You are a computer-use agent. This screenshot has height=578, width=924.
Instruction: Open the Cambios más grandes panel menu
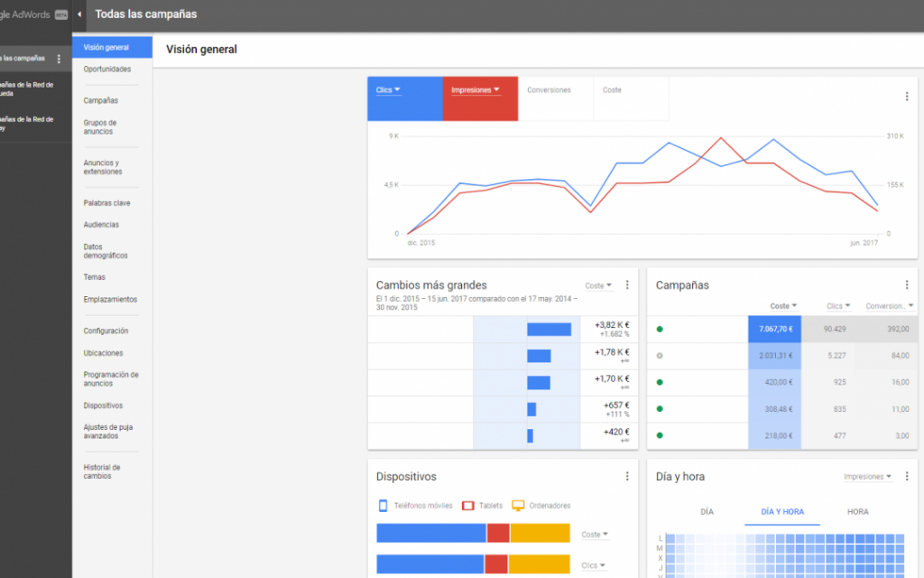tap(627, 284)
